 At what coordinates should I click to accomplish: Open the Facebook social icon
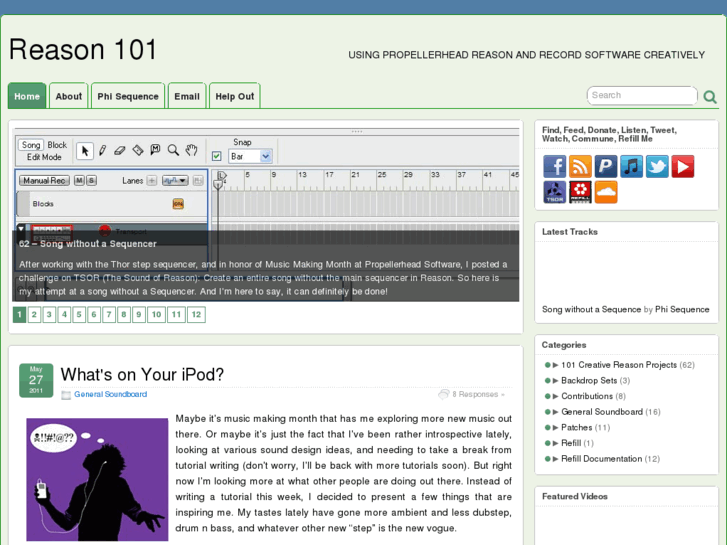tap(555, 167)
